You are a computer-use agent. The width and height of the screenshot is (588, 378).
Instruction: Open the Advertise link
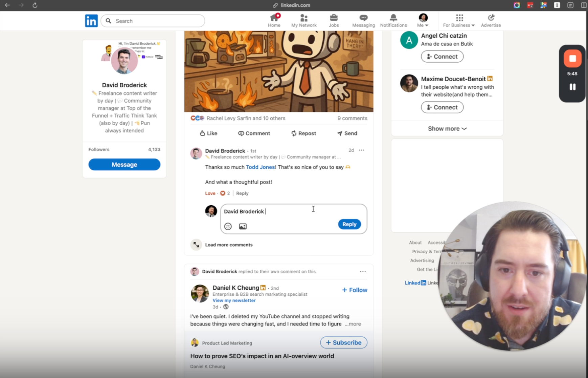491,21
